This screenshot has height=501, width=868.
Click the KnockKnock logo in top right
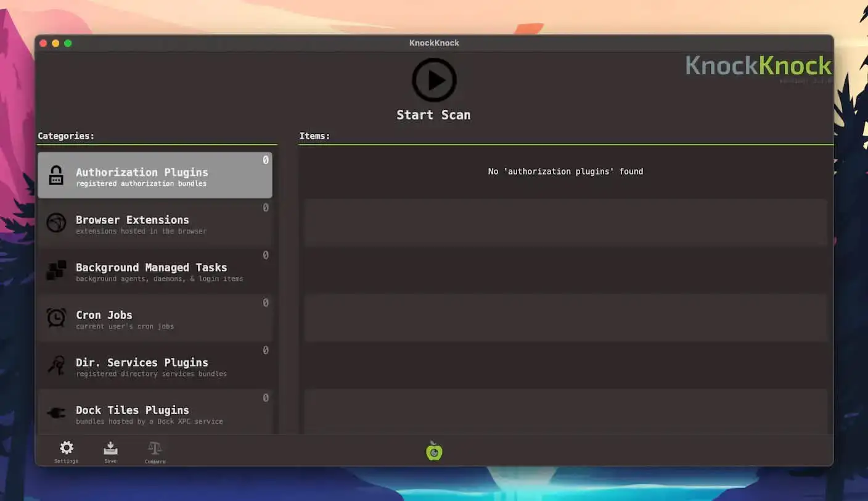[759, 66]
